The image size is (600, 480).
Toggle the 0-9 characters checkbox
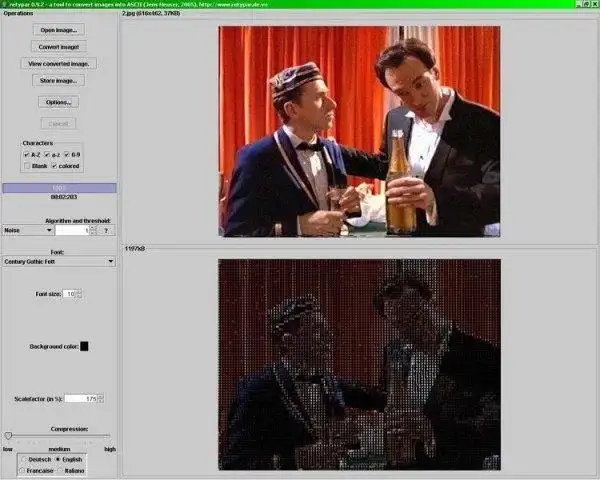click(67, 155)
